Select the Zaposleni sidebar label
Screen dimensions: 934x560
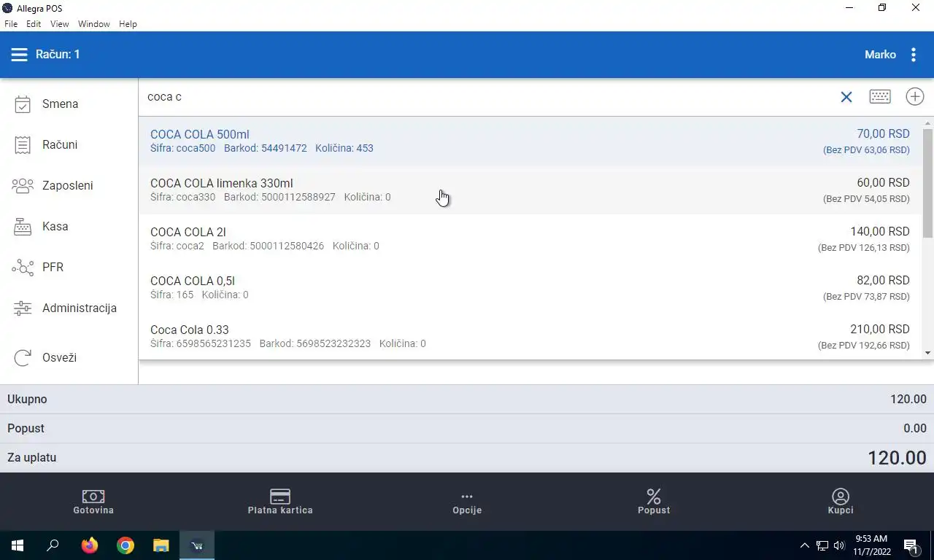(68, 186)
